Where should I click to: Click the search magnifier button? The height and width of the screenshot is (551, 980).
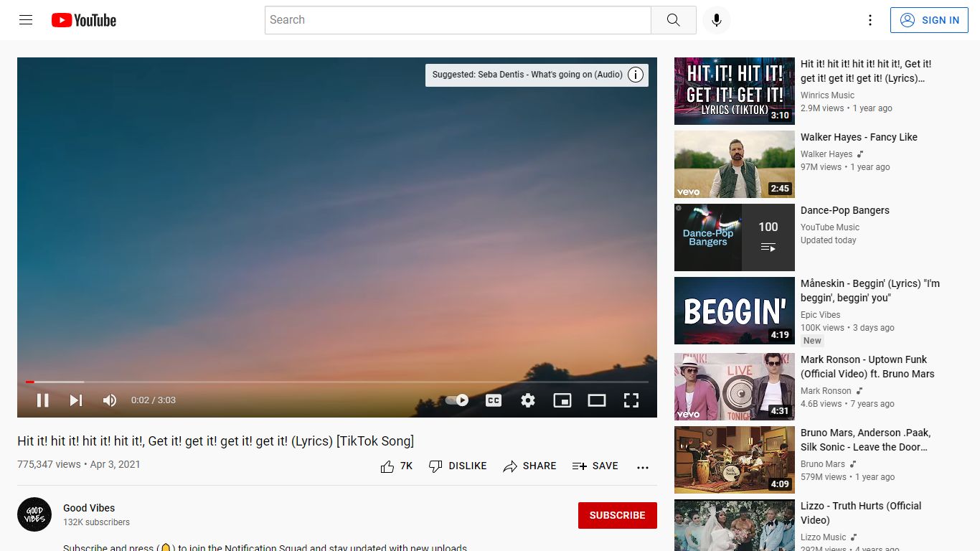click(x=673, y=20)
